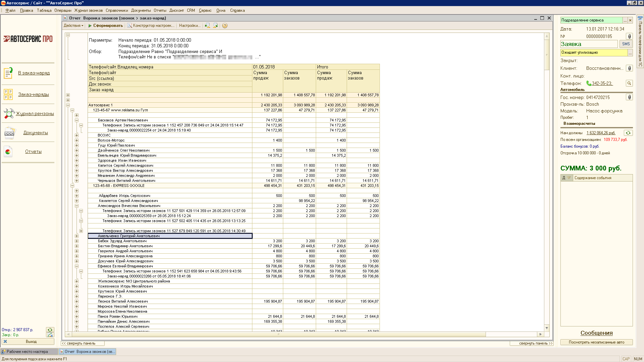Click the SMS button next to Заявка

[x=626, y=44]
